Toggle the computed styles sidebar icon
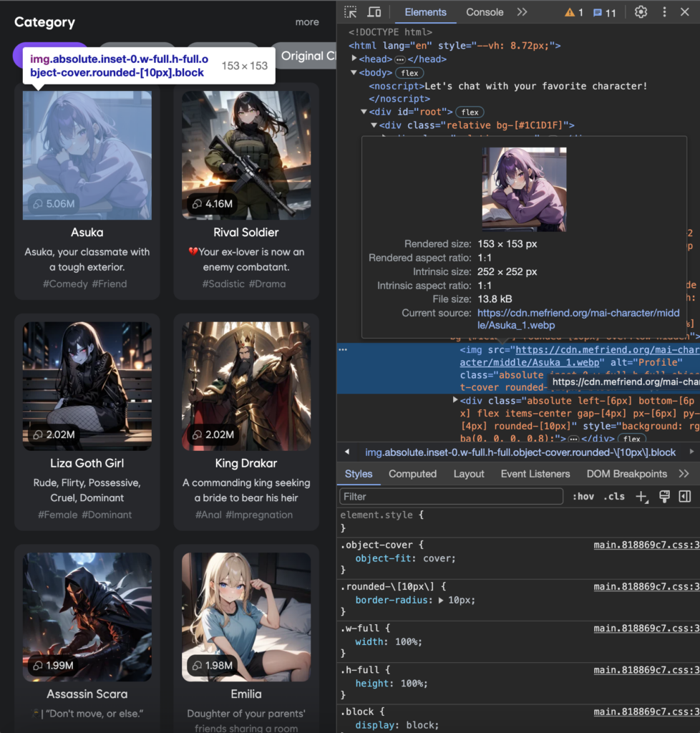The height and width of the screenshot is (733, 700). 684,497
